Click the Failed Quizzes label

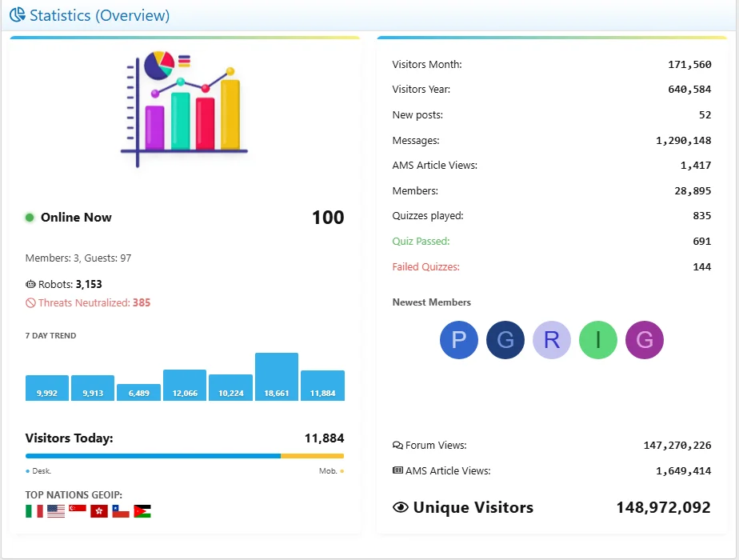point(425,267)
